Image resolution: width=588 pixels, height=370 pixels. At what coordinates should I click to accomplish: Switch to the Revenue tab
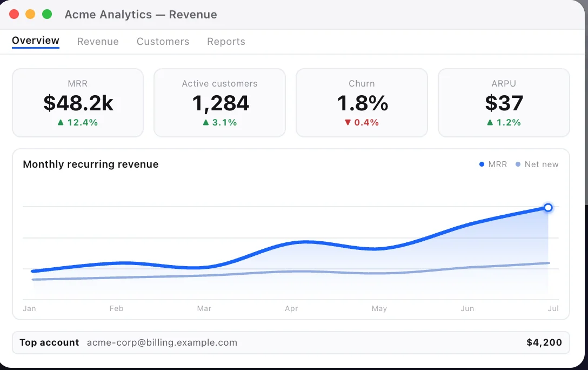98,41
